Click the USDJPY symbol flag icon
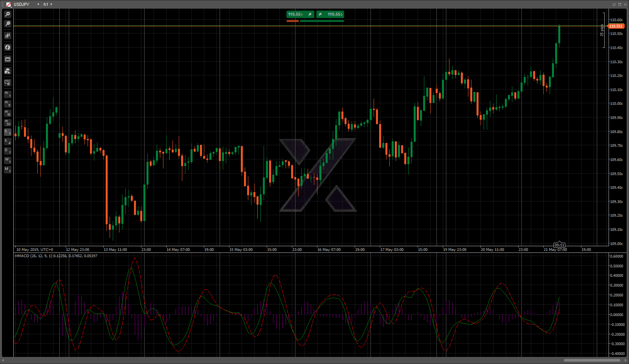 (x=8, y=4)
